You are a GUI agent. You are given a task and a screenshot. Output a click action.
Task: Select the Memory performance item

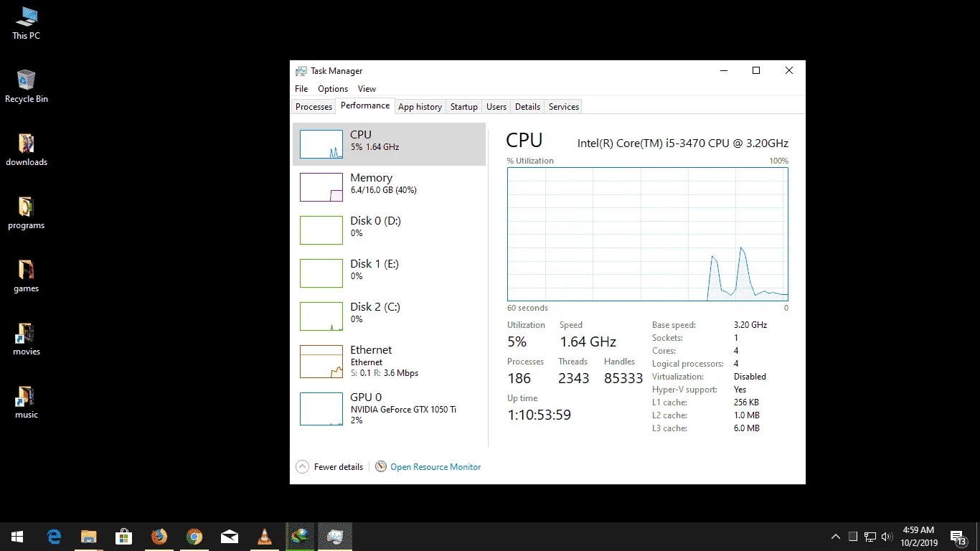(x=389, y=187)
